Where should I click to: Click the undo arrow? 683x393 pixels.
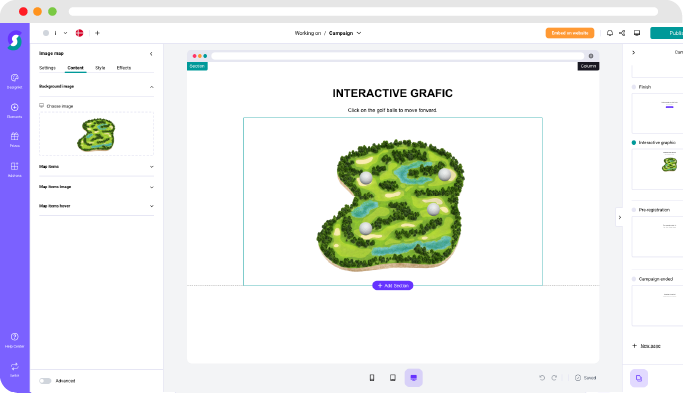pos(542,378)
